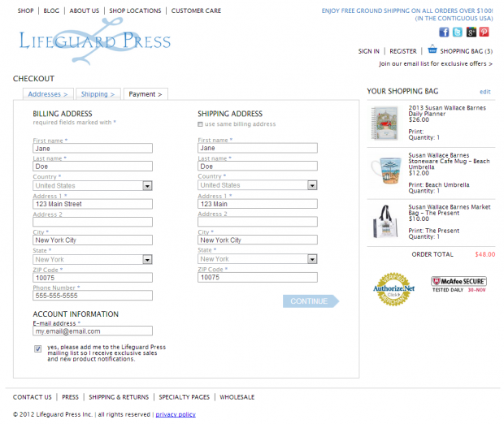Click billing ZIP Code field

pos(93,278)
